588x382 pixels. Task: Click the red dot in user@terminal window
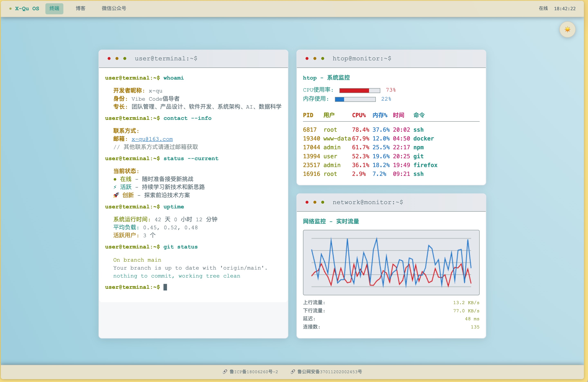click(109, 58)
